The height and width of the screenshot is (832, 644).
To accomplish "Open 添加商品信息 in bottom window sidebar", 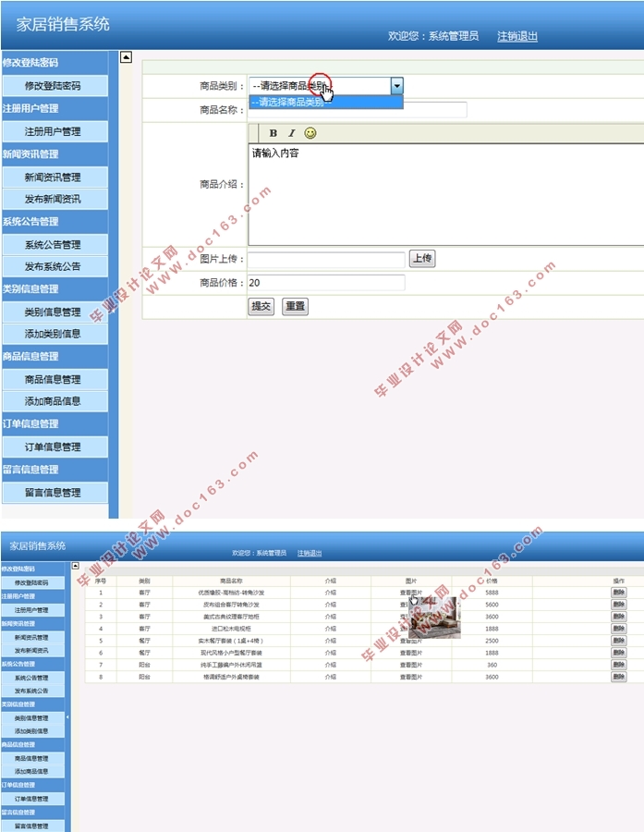I will 33,772.
